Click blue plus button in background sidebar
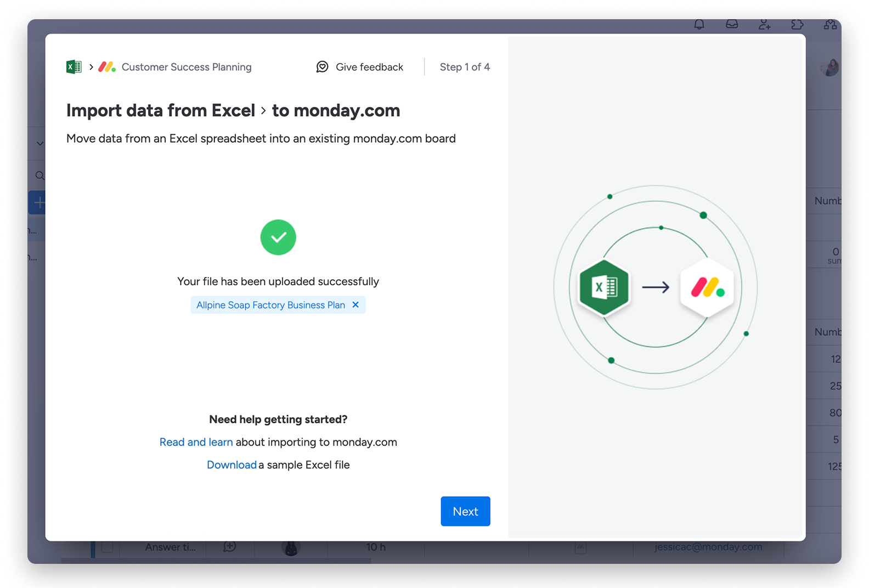The width and height of the screenshot is (869, 588). click(37, 202)
